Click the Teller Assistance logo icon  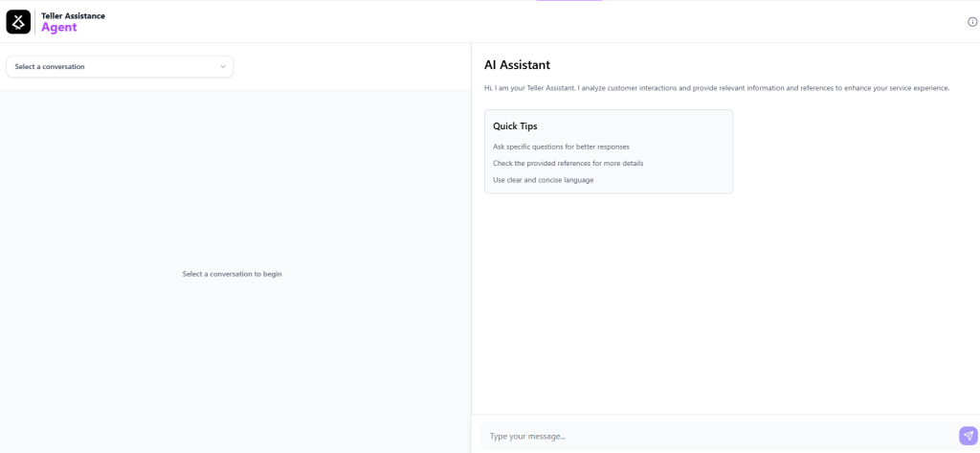[x=18, y=21]
